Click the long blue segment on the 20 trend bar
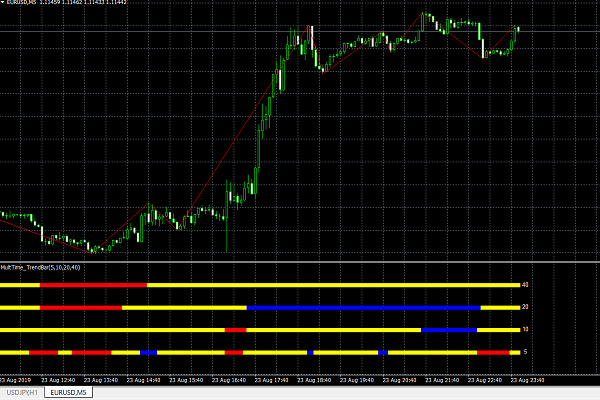Viewport: 600px width, 400px height. [364, 308]
